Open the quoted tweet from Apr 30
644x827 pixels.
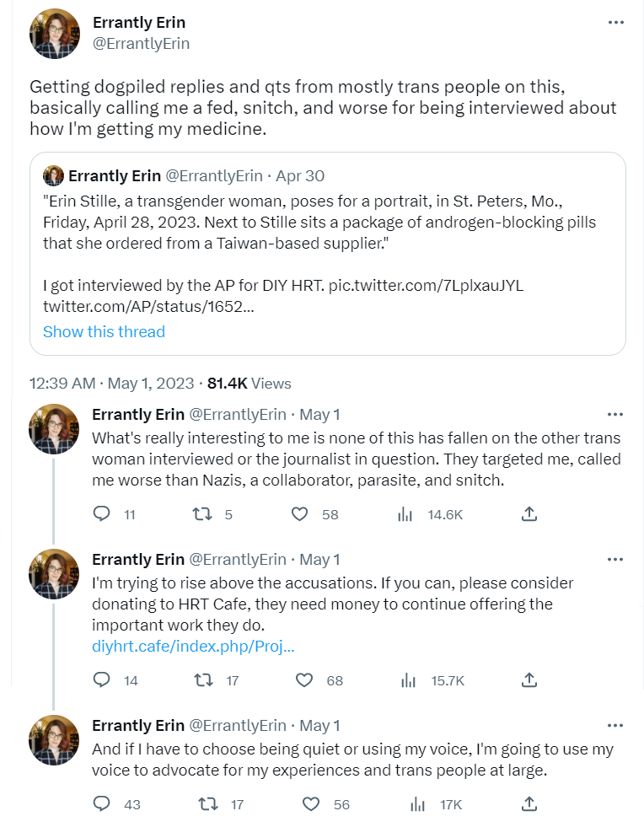coord(327,253)
